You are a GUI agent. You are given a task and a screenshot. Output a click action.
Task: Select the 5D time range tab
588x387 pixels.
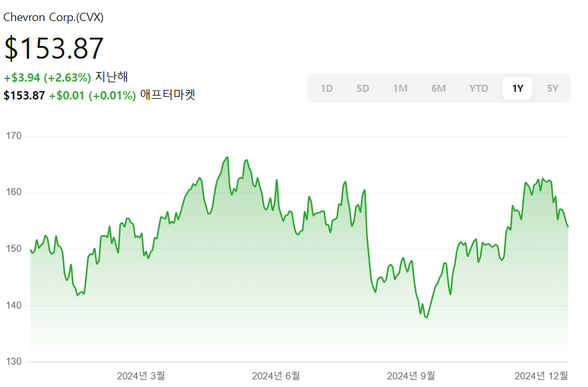click(363, 89)
